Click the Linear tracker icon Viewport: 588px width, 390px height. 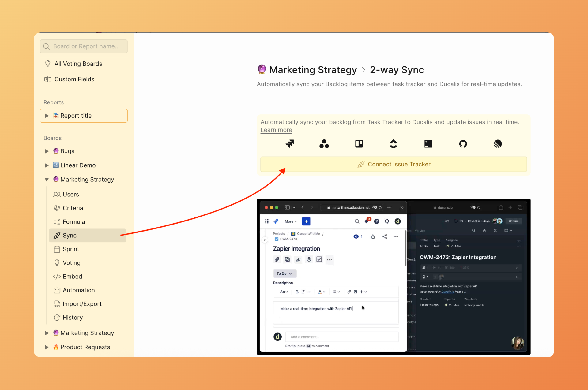498,144
